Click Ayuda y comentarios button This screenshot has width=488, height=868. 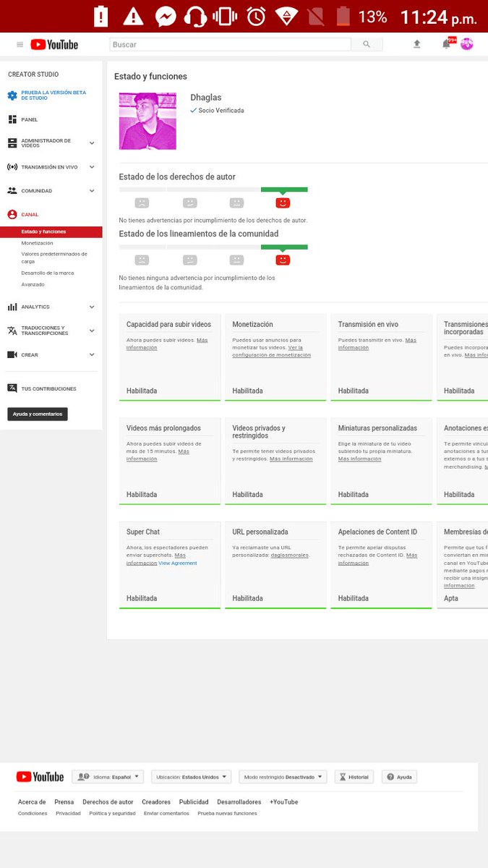click(38, 414)
